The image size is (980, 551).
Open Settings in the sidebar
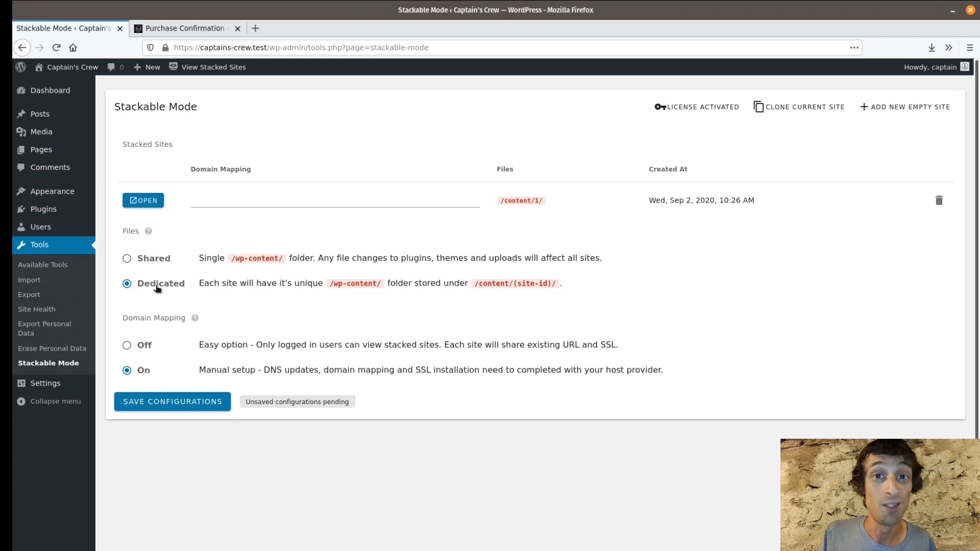click(45, 383)
